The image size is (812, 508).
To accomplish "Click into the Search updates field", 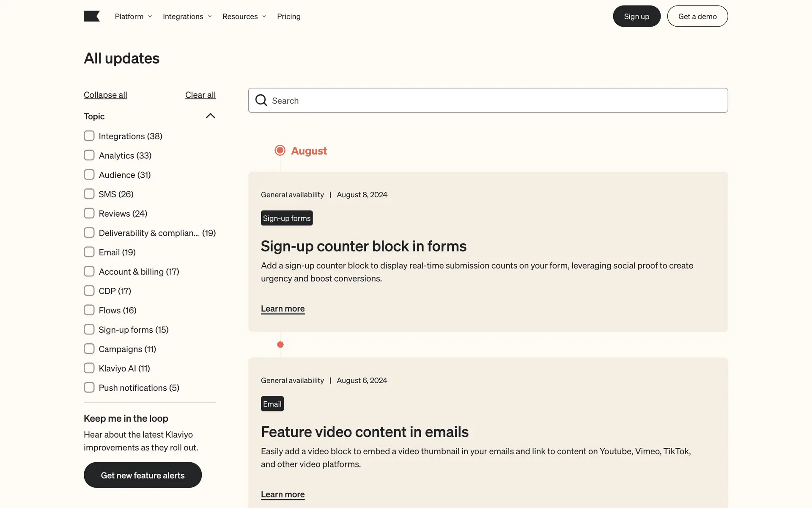I will (495, 100).
